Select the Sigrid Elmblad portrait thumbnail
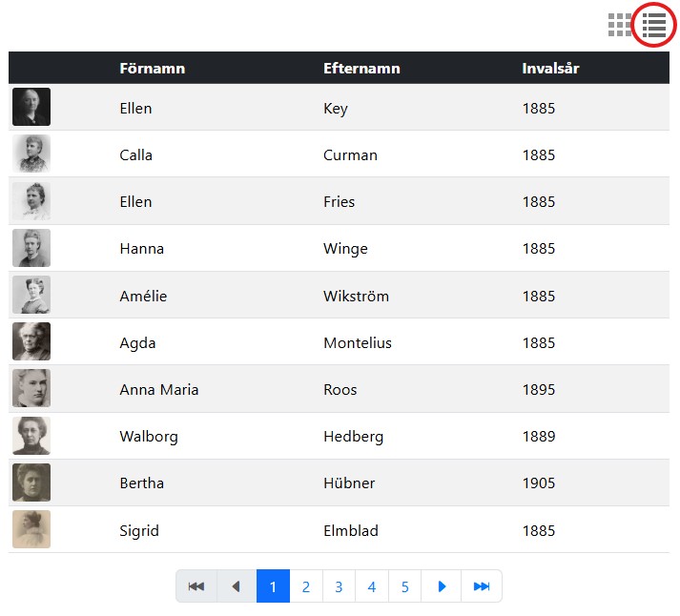Viewport: 680px width, 616px height. [31, 529]
